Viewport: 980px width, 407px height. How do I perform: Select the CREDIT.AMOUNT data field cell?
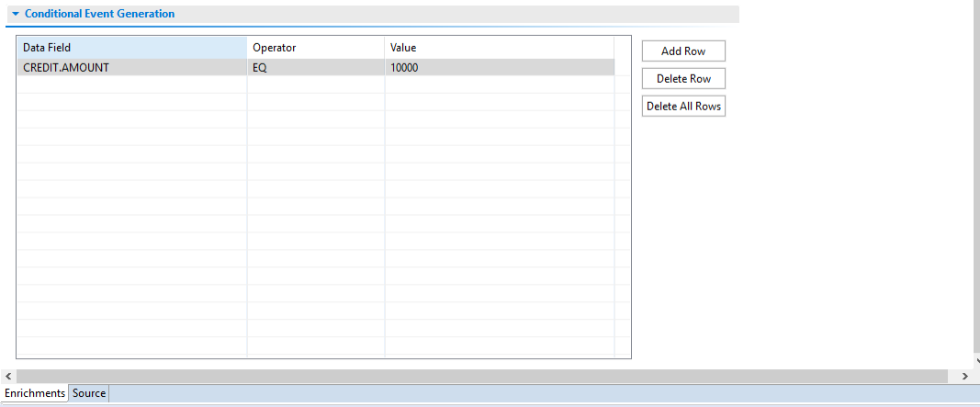click(x=131, y=67)
